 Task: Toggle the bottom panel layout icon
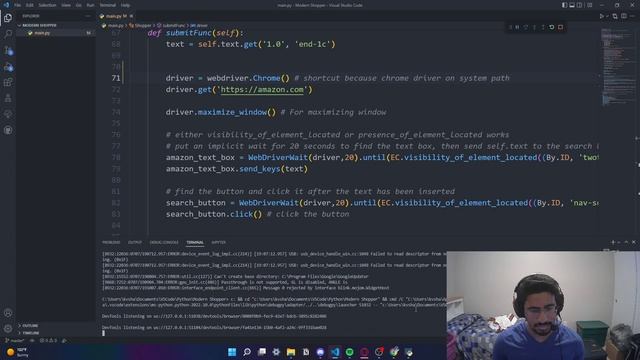click(572, 5)
